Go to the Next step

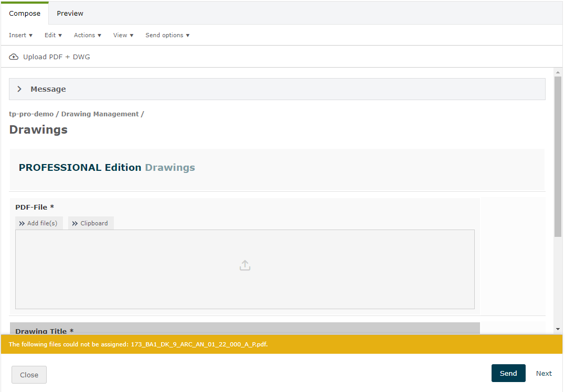[543, 373]
